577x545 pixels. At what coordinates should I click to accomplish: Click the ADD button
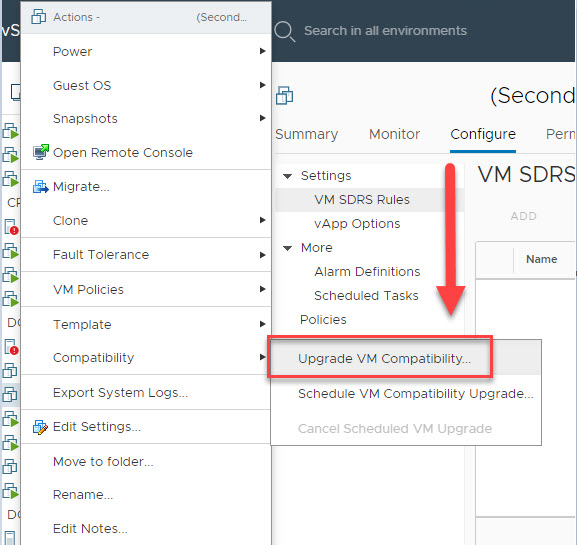523,216
